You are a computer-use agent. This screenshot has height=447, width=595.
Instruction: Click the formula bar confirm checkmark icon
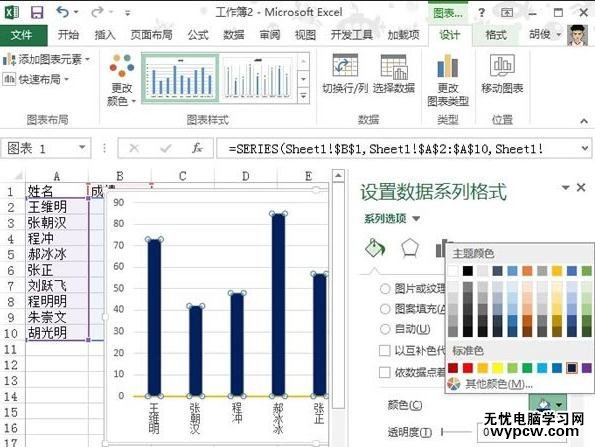point(166,148)
